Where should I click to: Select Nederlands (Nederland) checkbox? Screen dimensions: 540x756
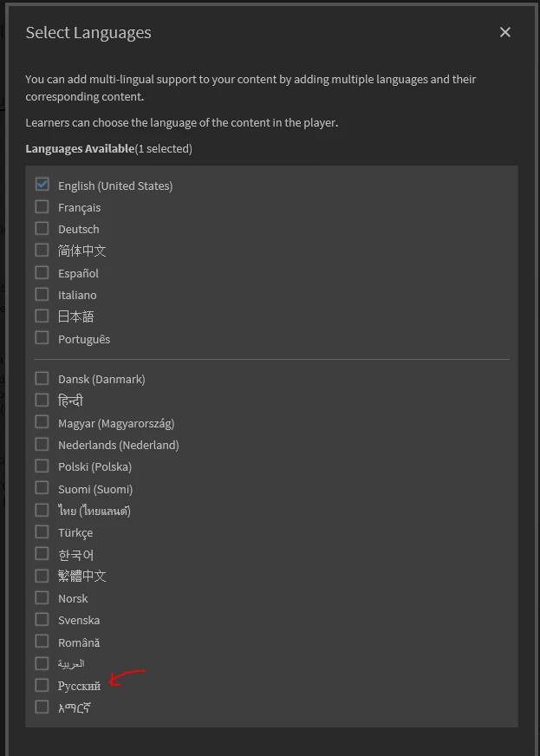pyautogui.click(x=42, y=444)
